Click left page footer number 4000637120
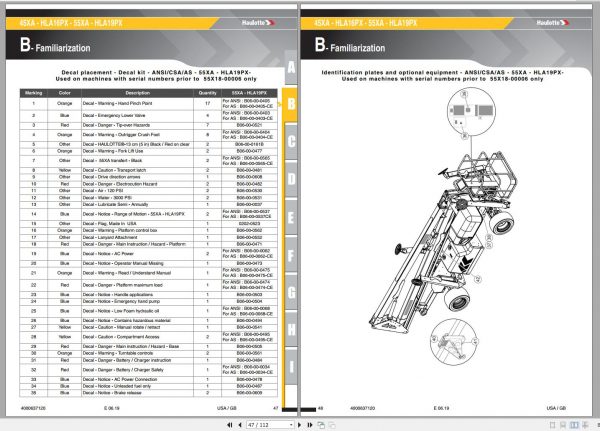Viewport: 600px width, 431px height. [x=33, y=408]
